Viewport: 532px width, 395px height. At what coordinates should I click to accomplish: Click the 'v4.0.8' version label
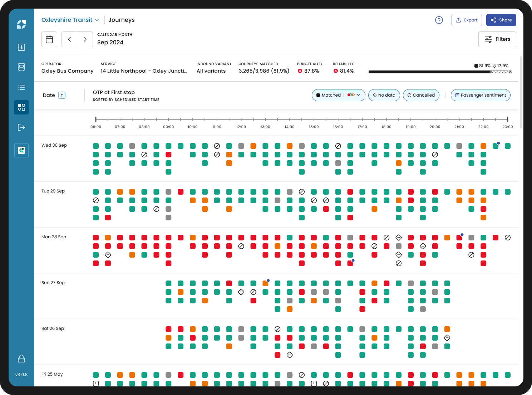[x=21, y=375]
